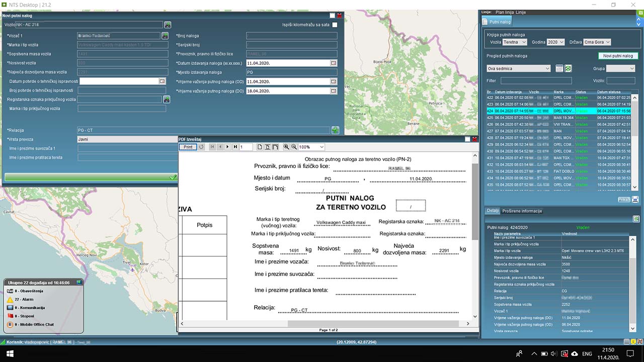644x362 pixels.
Task: Open the Vozila Teretna dropdown
Action: tap(515, 42)
